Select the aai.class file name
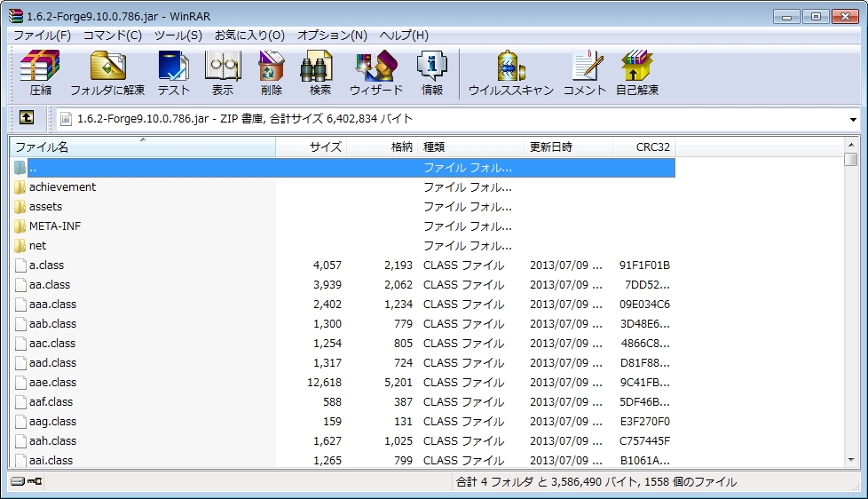868x499 pixels. pyautogui.click(x=51, y=460)
